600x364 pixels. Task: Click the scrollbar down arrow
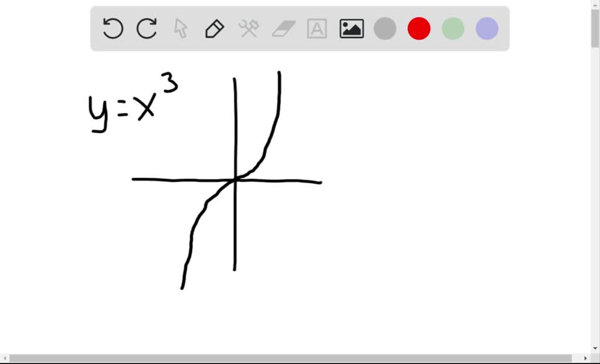click(x=595, y=348)
